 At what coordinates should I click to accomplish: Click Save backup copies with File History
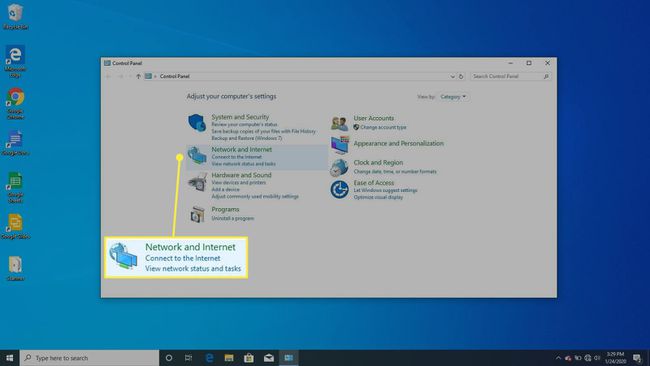point(263,131)
